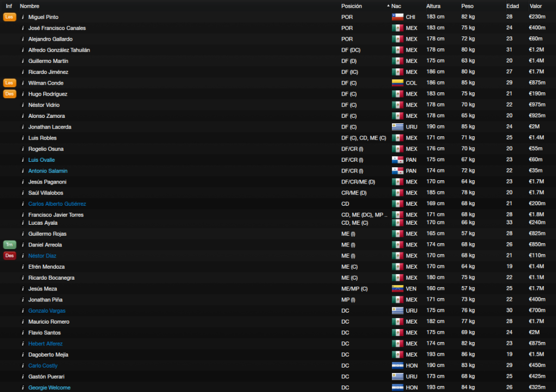The width and height of the screenshot is (556, 392).
Task: Open player profile link Georgie Welcome
Action: [49, 388]
